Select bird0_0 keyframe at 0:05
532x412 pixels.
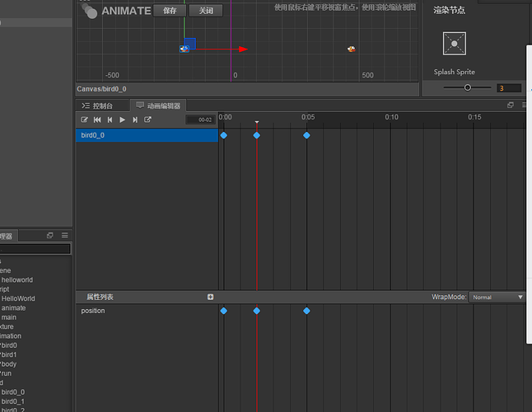[306, 135]
